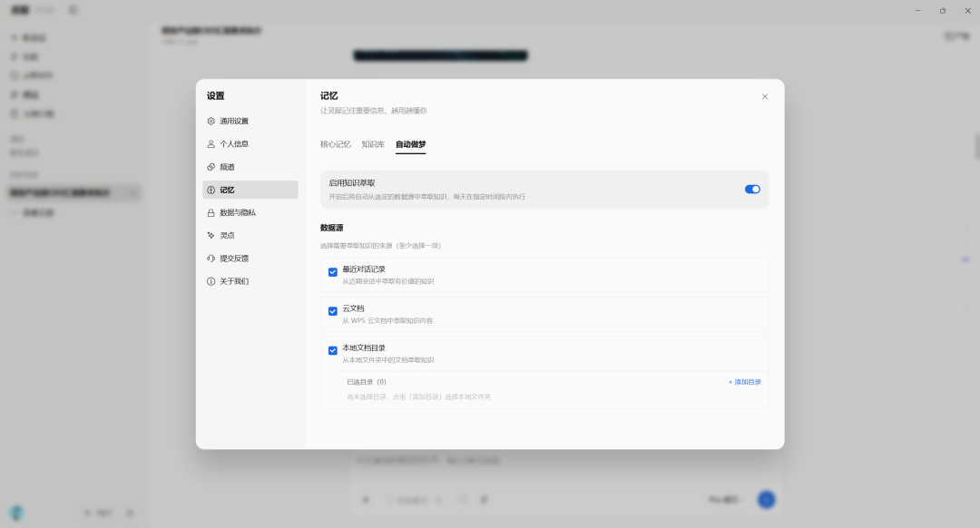
Task: Open 频道 channel icon entry
Action: click(x=211, y=167)
